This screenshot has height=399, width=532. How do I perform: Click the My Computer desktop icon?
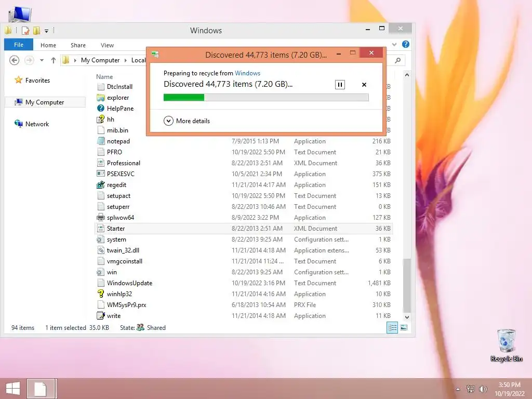coord(20,14)
